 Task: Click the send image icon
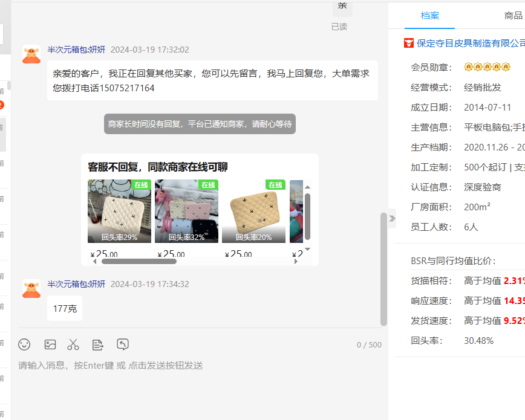click(50, 344)
